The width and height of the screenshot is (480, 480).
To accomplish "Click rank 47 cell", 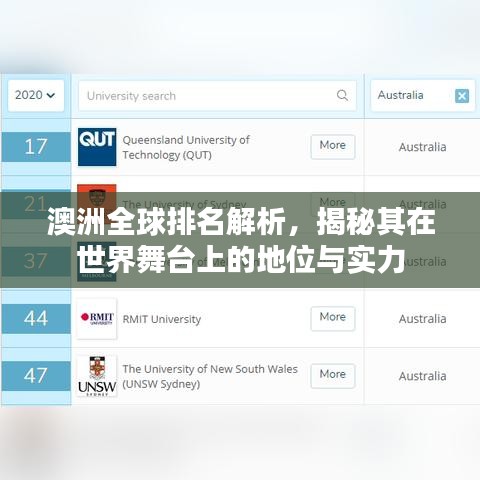I will (x=36, y=376).
